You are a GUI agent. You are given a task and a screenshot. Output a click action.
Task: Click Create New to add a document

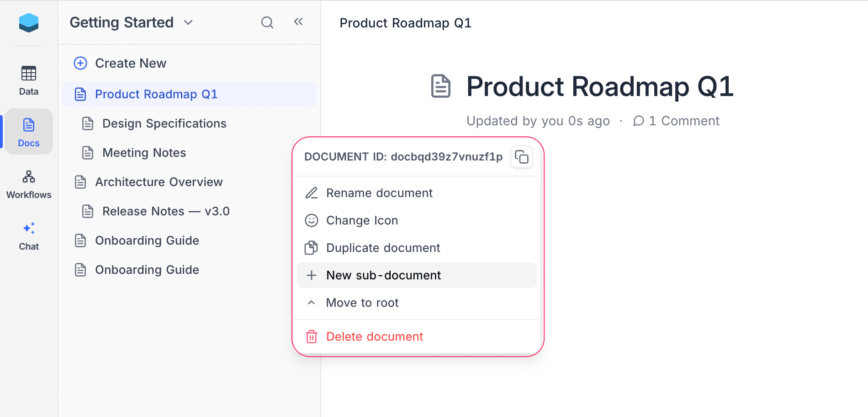[130, 63]
